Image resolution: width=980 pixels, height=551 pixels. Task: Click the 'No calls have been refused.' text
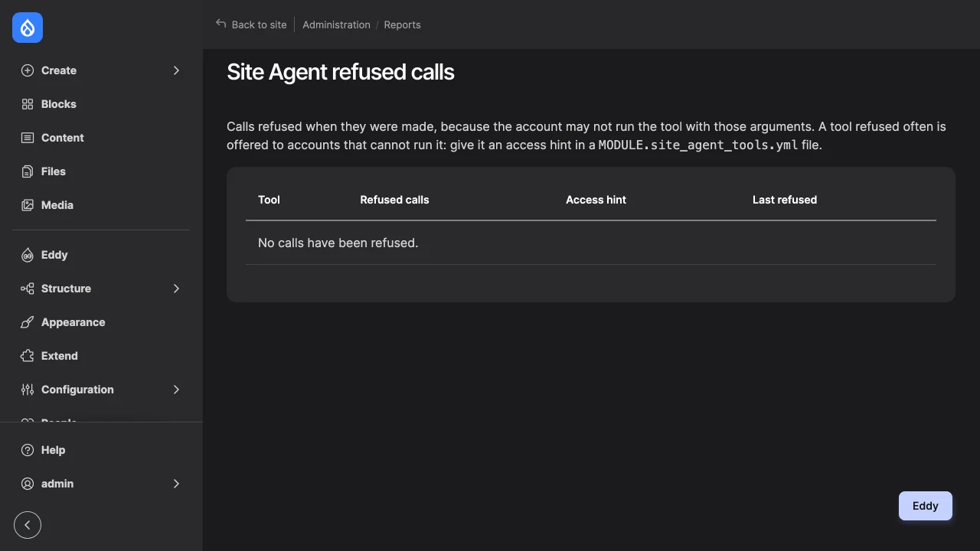click(x=338, y=243)
